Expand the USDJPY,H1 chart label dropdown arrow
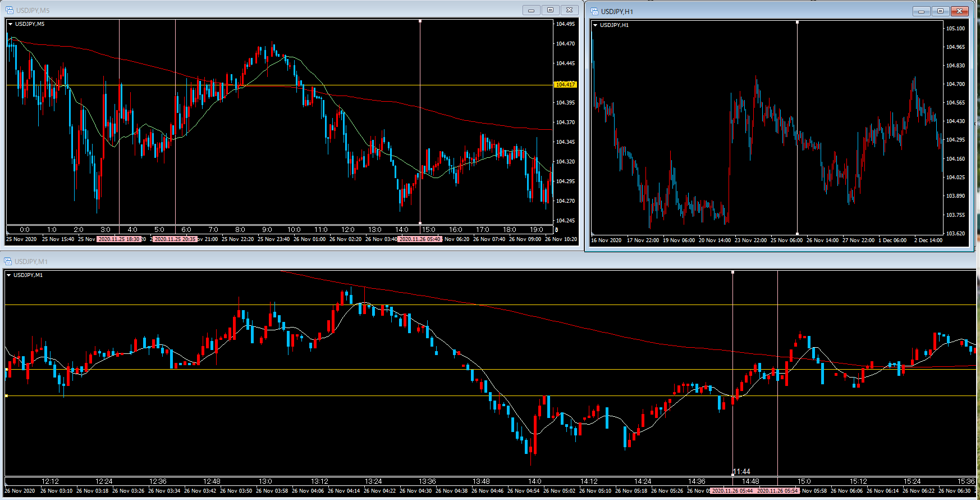Screen dimensions: 980x500 pos(595,25)
